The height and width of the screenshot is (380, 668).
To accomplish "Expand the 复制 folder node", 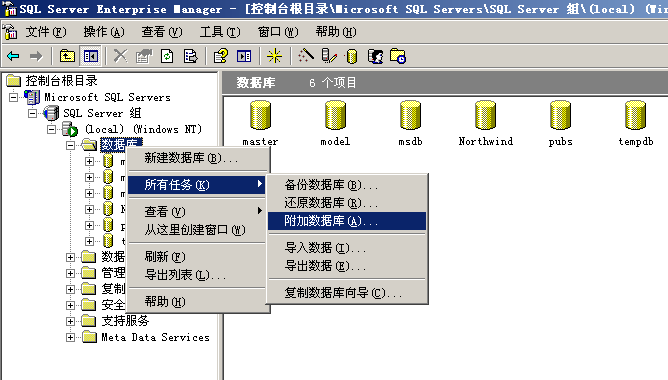I will click(x=70, y=289).
